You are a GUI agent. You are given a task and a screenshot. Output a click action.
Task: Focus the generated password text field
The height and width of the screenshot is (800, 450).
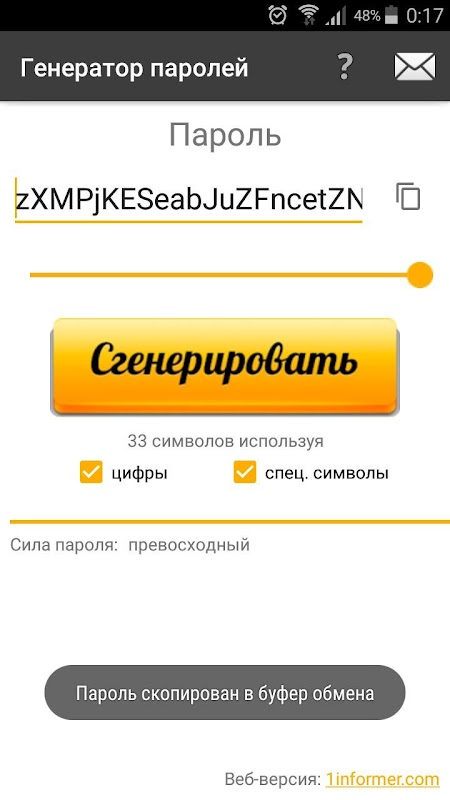[x=188, y=198]
